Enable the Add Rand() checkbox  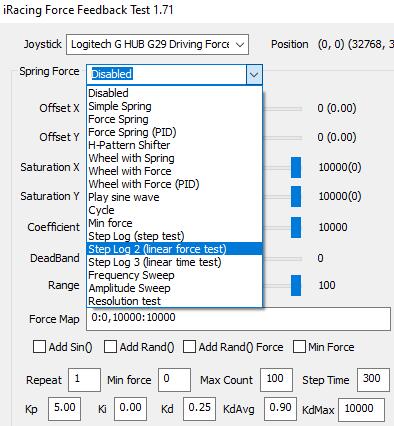point(110,347)
